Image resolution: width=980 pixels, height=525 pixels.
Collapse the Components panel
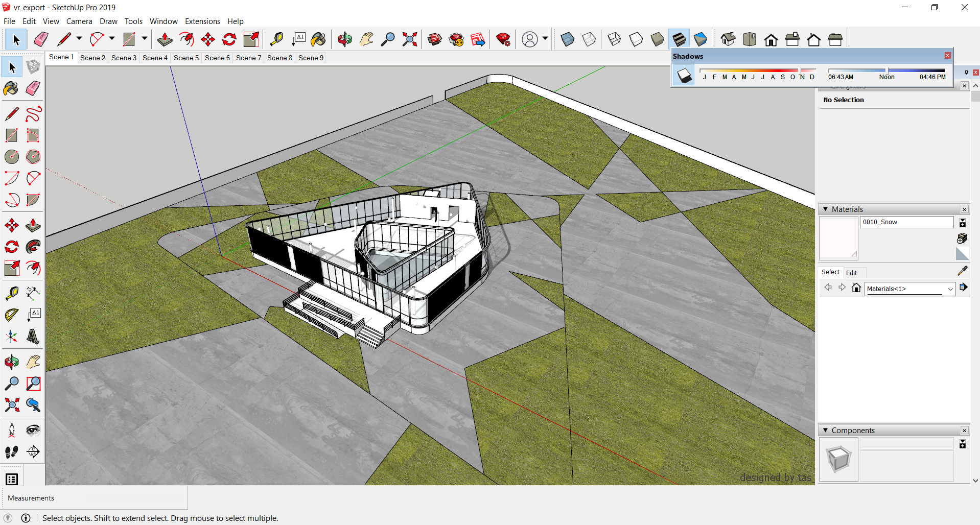click(x=825, y=431)
